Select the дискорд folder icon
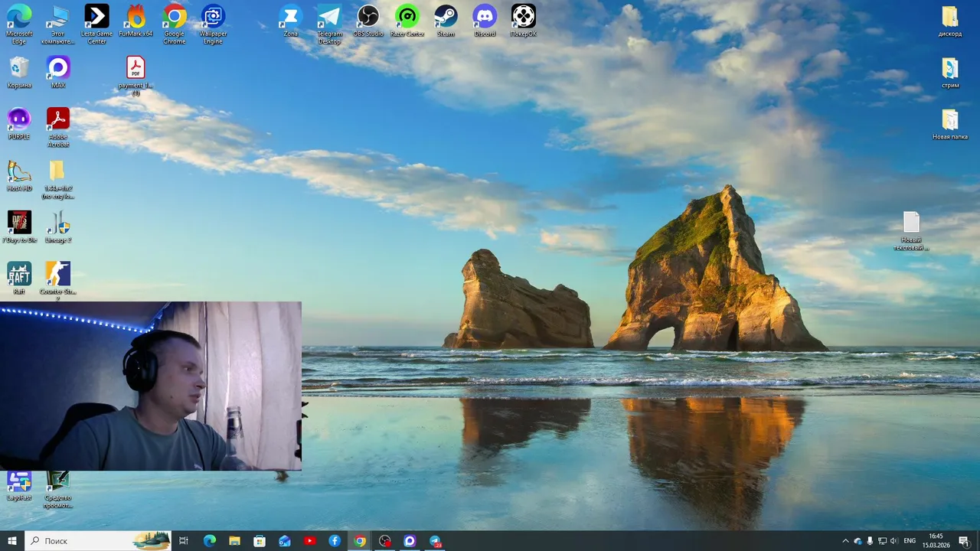The image size is (980, 551). coord(949,21)
